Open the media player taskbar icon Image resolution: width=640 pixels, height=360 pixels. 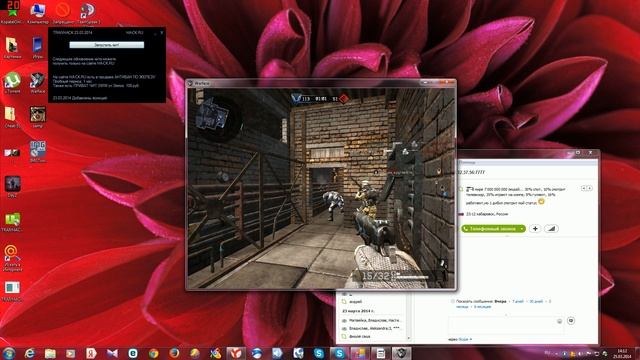coord(71,353)
